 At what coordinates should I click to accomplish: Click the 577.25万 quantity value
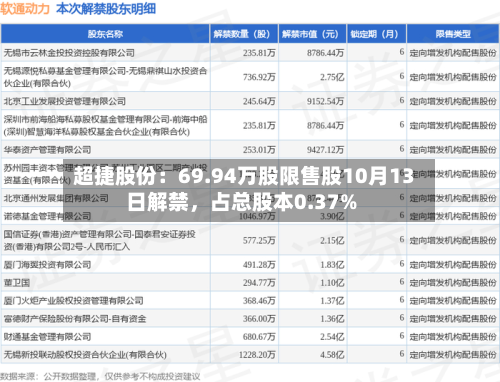pyautogui.click(x=259, y=241)
